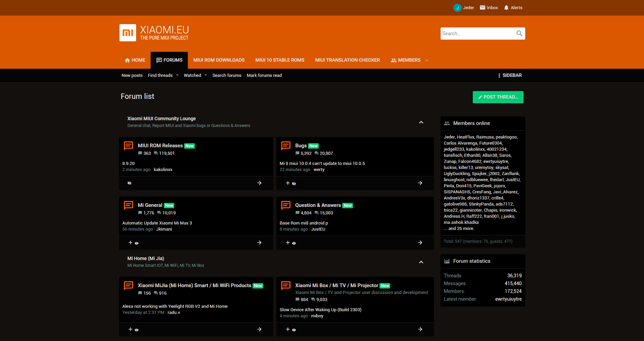Click the Inbox envelope icon
The height and width of the screenshot is (341, 644).
pos(483,7)
